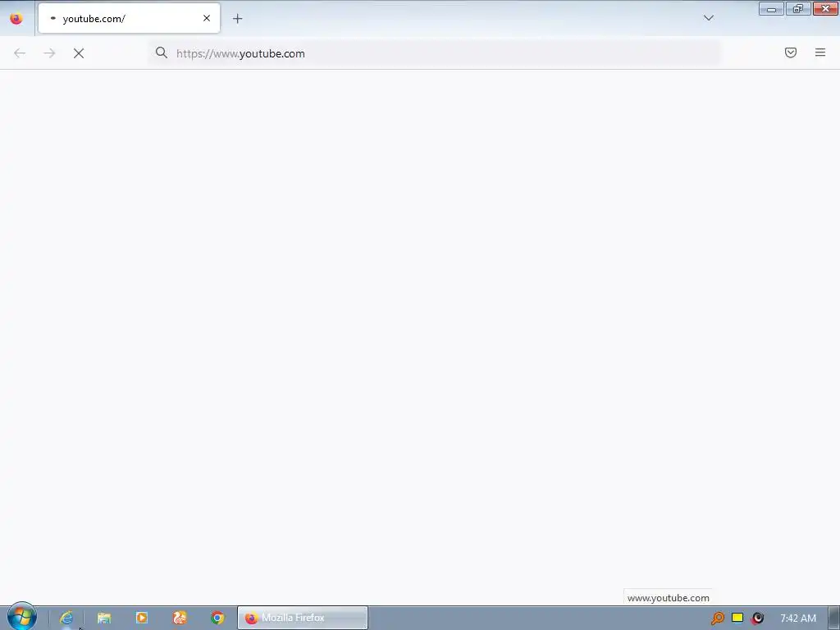Viewport: 840px width, 630px height.
Task: Open a new tab with the plus button
Action: pyautogui.click(x=237, y=19)
